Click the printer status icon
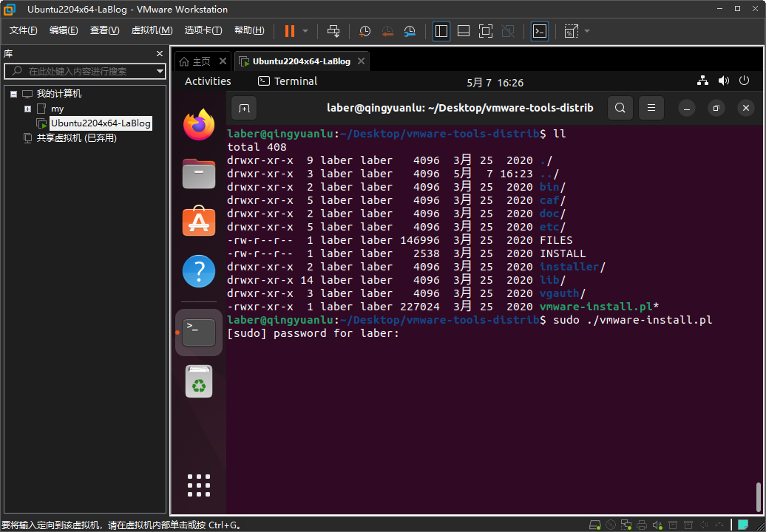The width and height of the screenshot is (766, 532). [x=643, y=525]
